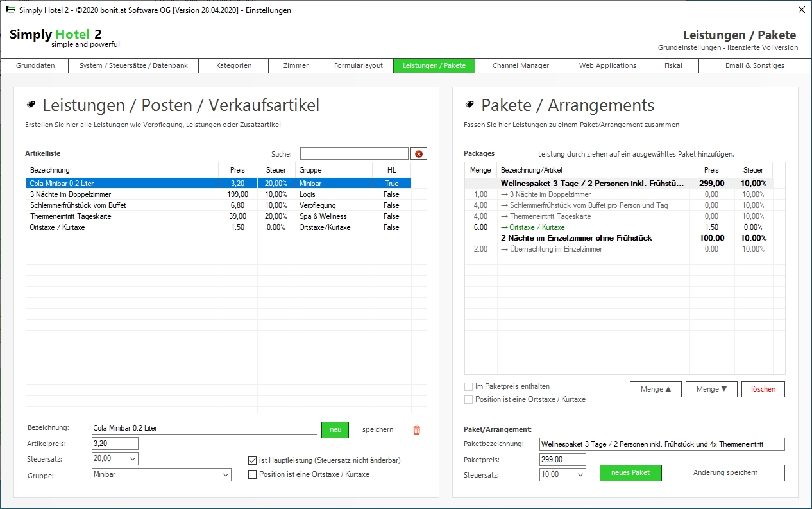Viewport: 812px width, 509px height.
Task: Click the Packages Steuer column header
Action: (x=754, y=170)
